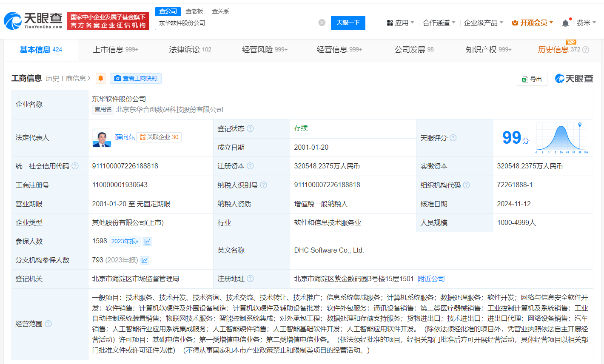
Task: Click the legal representative's portrait photo
Action: pyautogui.click(x=102, y=138)
